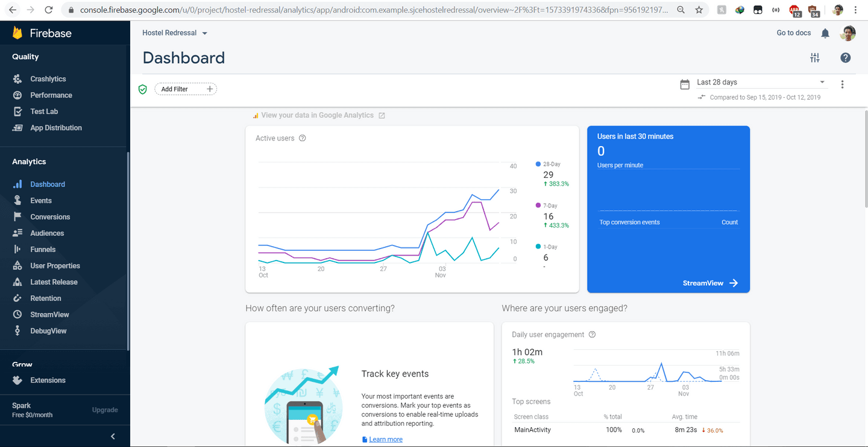
Task: Open the three-dot options menu by date
Action: (843, 84)
